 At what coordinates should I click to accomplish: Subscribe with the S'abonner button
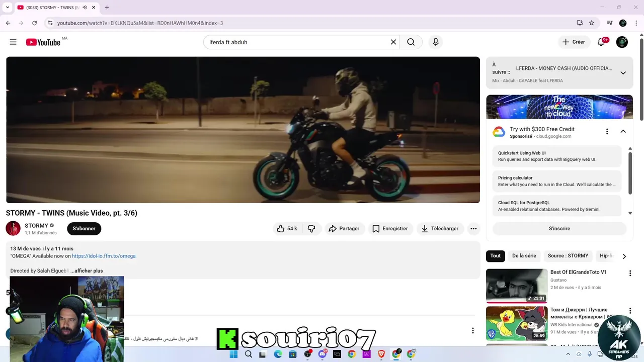coord(84,229)
